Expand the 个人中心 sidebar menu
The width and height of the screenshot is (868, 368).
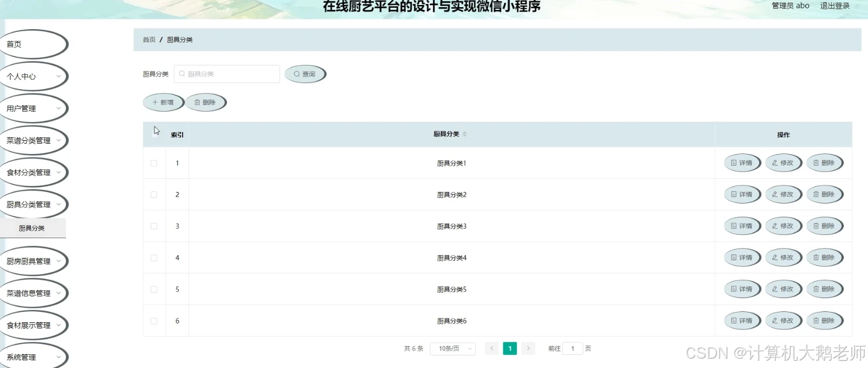coord(33,76)
